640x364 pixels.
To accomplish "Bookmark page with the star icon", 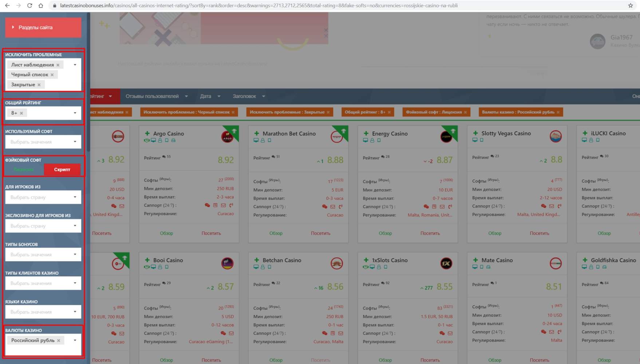I will (x=631, y=5).
